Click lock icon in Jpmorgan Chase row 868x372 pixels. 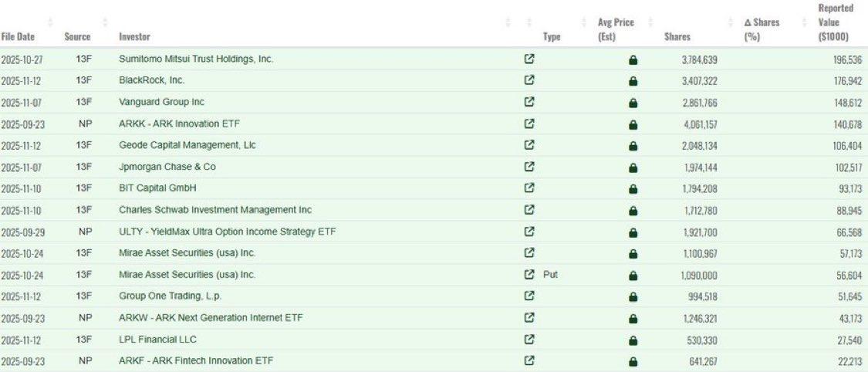[633, 167]
